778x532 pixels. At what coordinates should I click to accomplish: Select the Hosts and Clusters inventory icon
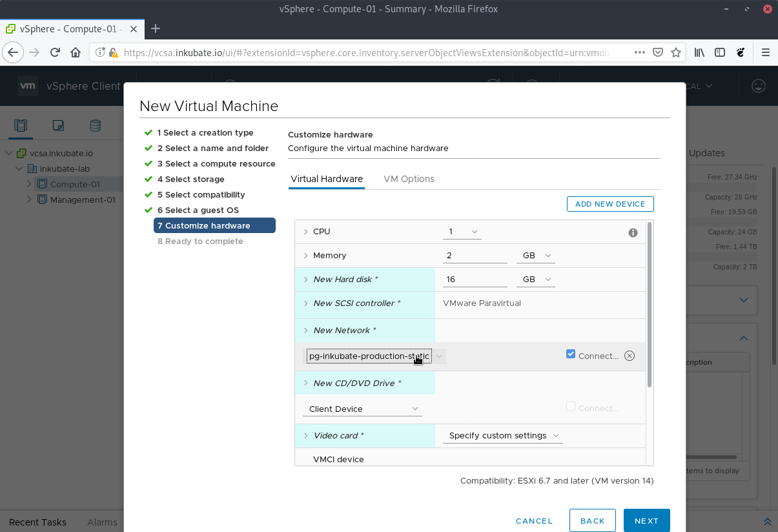pyautogui.click(x=20, y=126)
